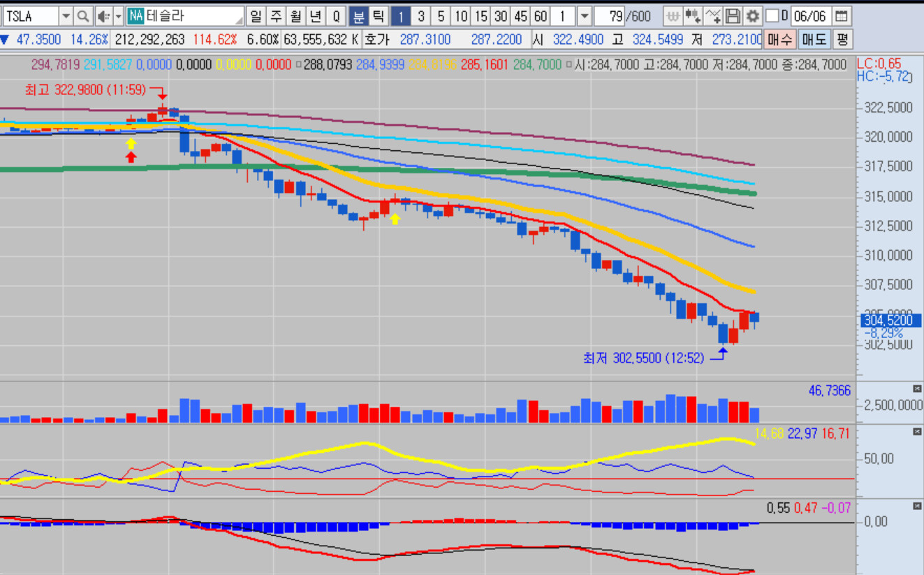Click the red 114.62% volume ratio

point(214,40)
